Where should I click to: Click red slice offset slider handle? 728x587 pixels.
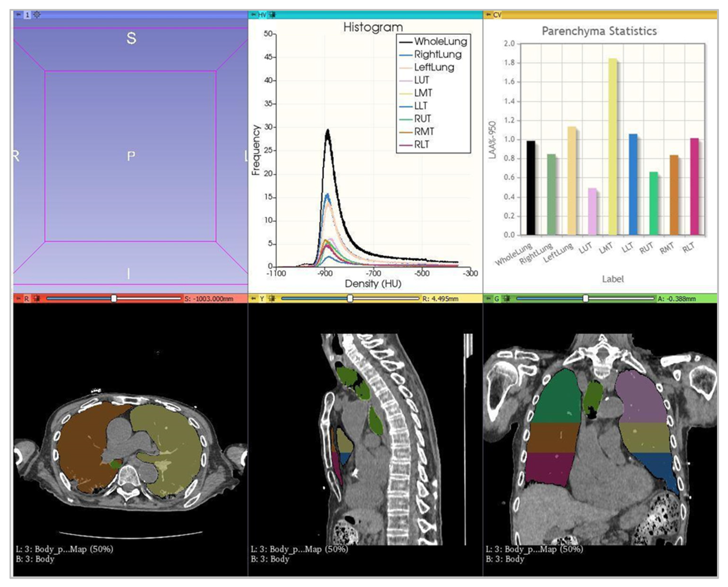tap(114, 298)
